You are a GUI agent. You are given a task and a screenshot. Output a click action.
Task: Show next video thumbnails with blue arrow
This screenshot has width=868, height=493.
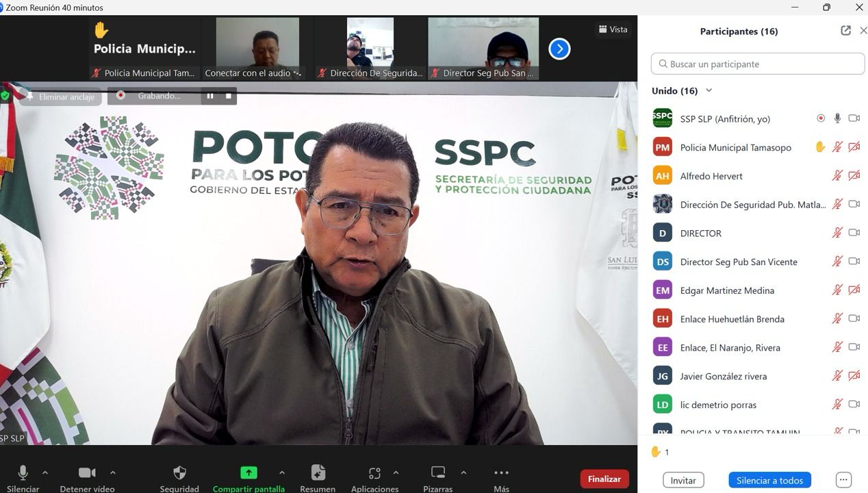tap(559, 49)
